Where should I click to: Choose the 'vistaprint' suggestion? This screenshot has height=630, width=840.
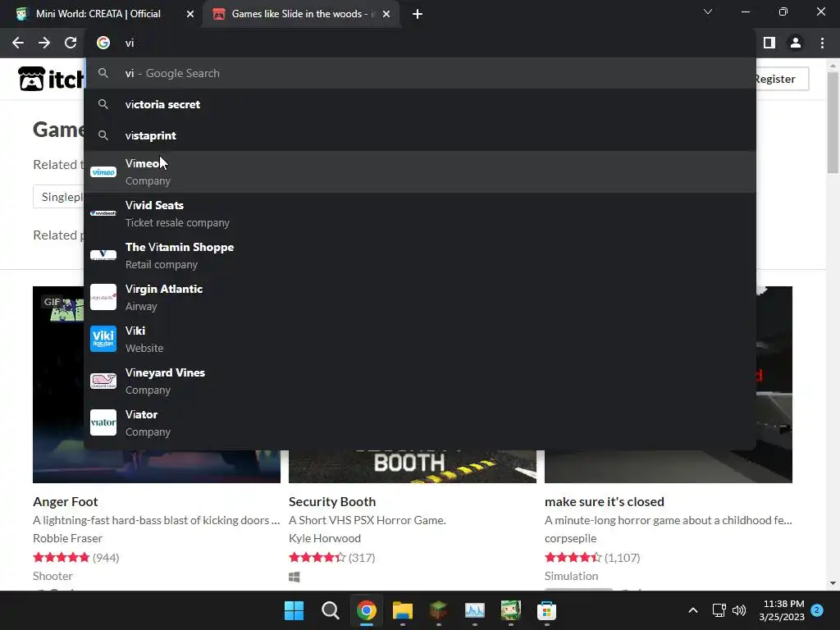tap(420, 135)
